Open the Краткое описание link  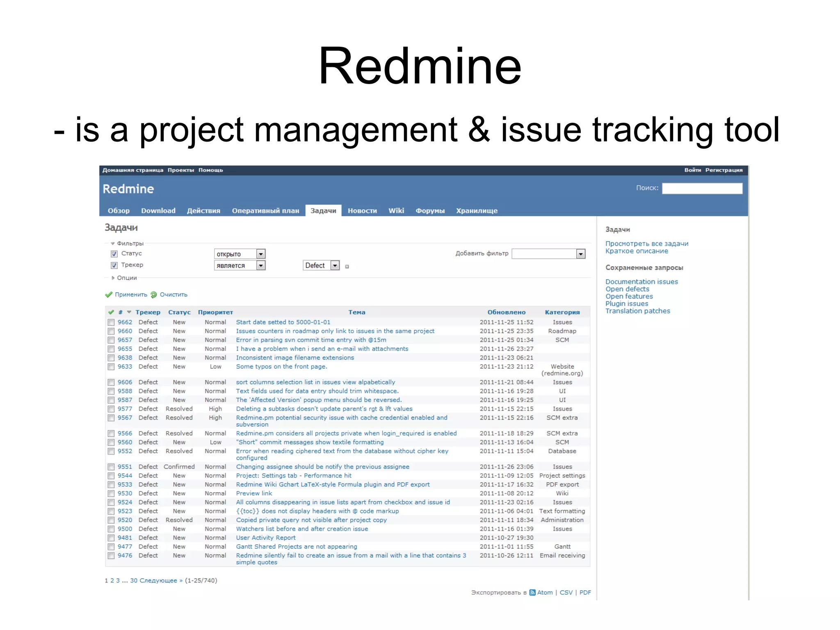637,251
